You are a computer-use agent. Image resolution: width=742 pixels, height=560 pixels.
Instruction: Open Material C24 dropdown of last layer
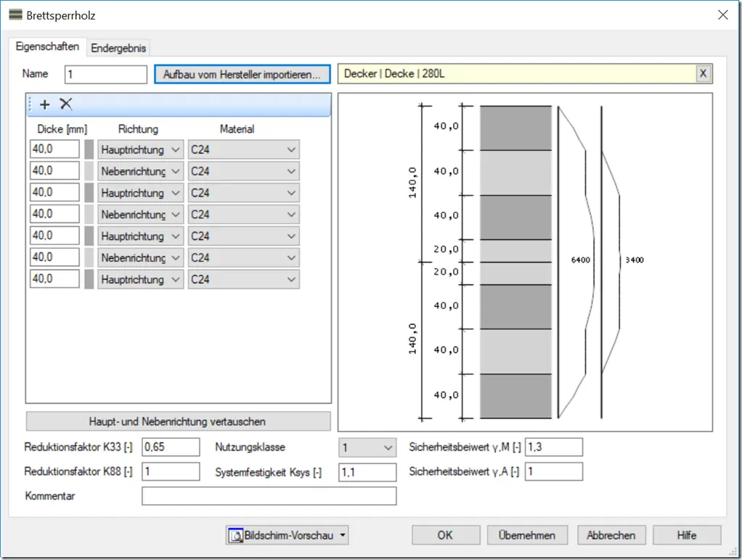[x=244, y=279]
